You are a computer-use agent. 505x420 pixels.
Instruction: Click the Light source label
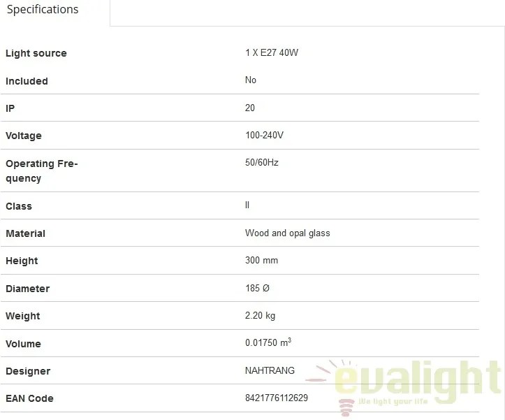[x=36, y=53]
